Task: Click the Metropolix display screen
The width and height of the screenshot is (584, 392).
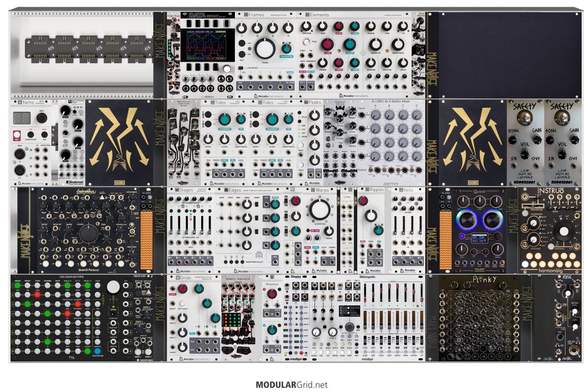Action: (349, 310)
